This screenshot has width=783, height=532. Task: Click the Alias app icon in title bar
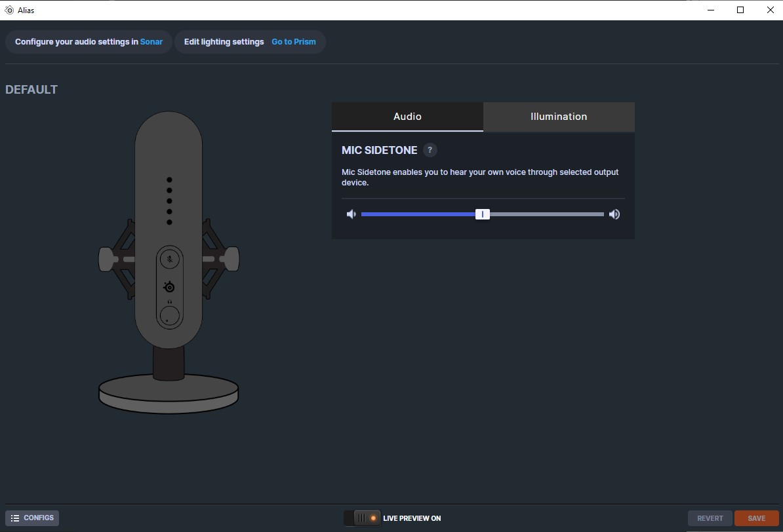pyautogui.click(x=9, y=10)
